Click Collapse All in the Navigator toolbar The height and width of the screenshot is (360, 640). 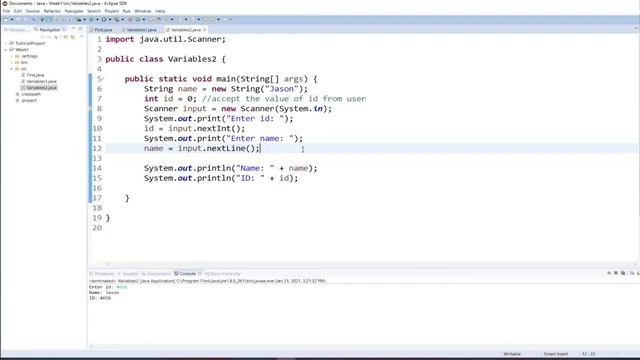[x=66, y=37]
